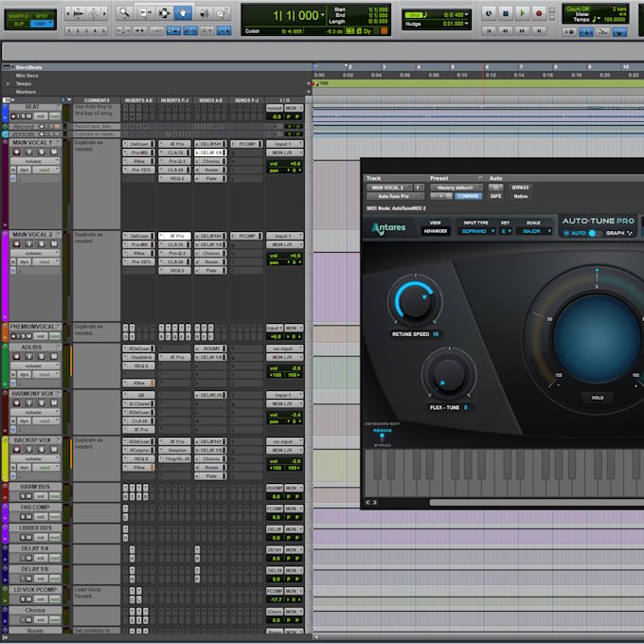Click the audio waveform zoom icon
This screenshot has width=644, height=644.
[x=79, y=13]
